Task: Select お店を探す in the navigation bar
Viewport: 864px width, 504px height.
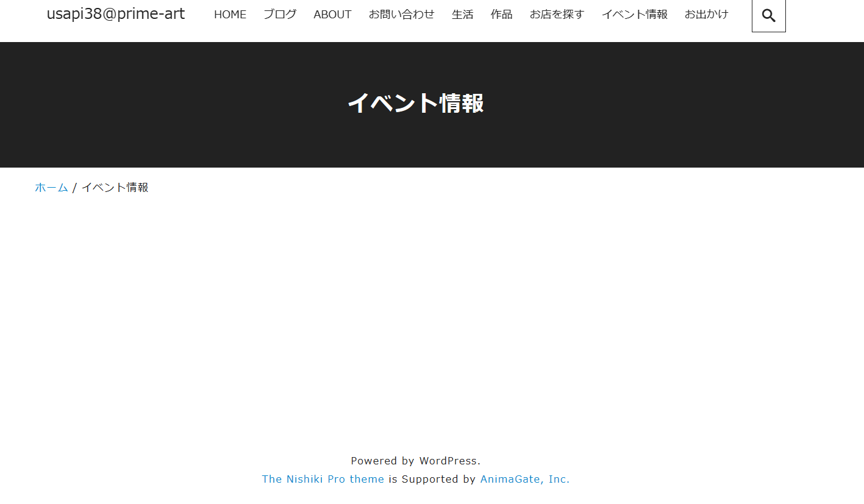Action: pyautogui.click(x=556, y=15)
